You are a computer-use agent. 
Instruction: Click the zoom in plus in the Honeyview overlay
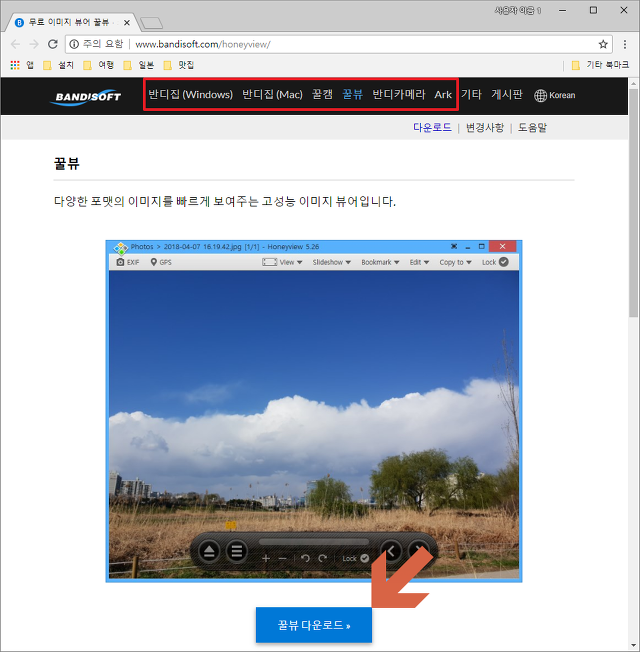[x=266, y=558]
